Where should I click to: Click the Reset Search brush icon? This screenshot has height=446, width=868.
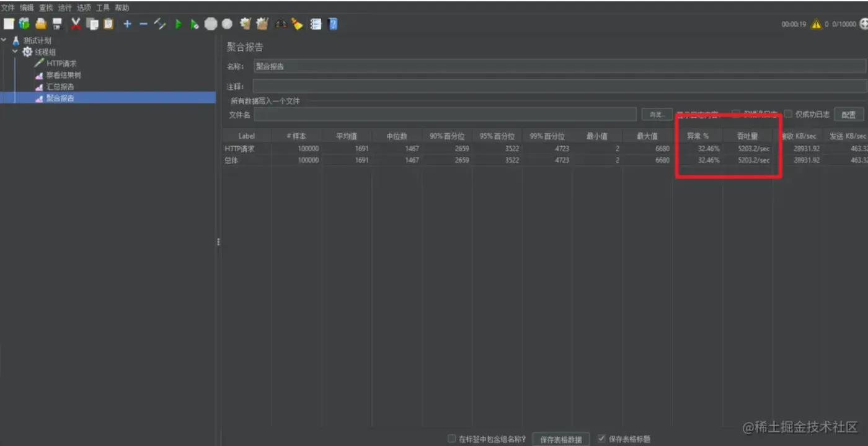pyautogui.click(x=297, y=24)
